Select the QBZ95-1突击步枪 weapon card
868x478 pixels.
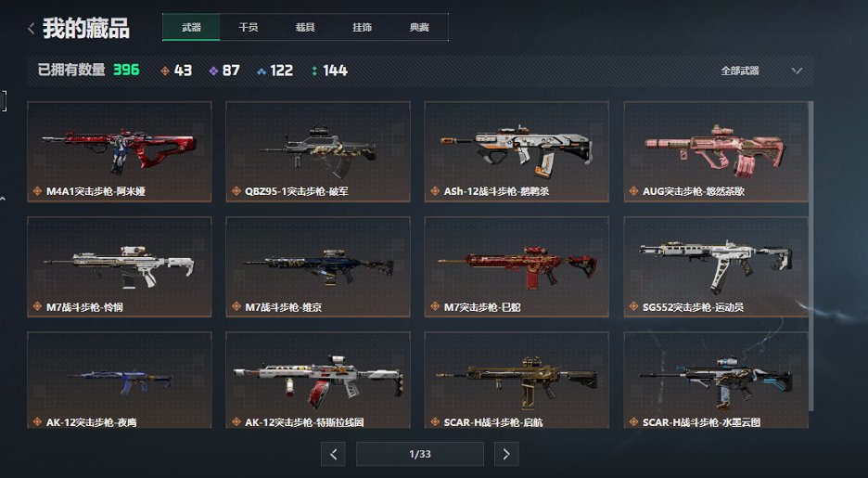[318, 152]
